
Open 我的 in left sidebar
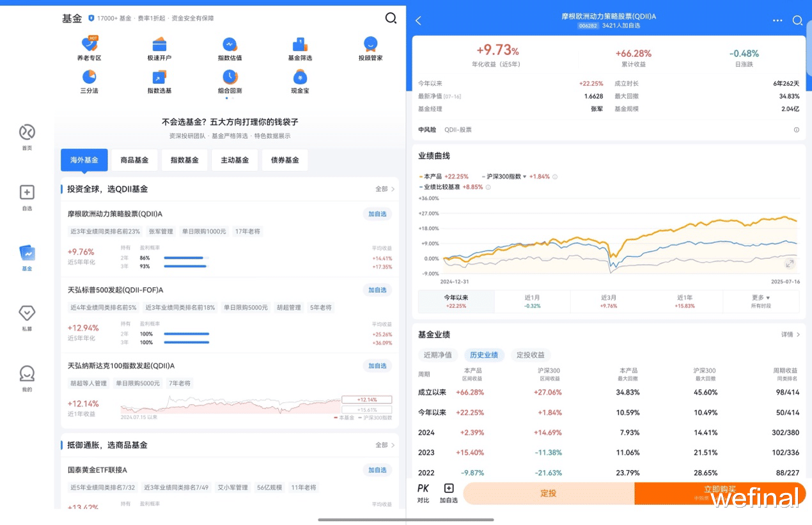click(27, 378)
